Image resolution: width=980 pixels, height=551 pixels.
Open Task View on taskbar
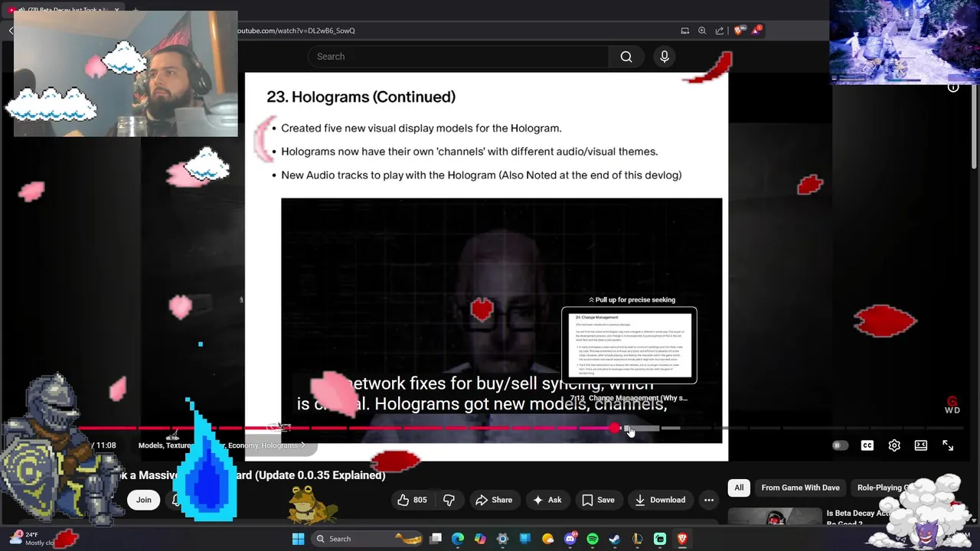(436, 539)
